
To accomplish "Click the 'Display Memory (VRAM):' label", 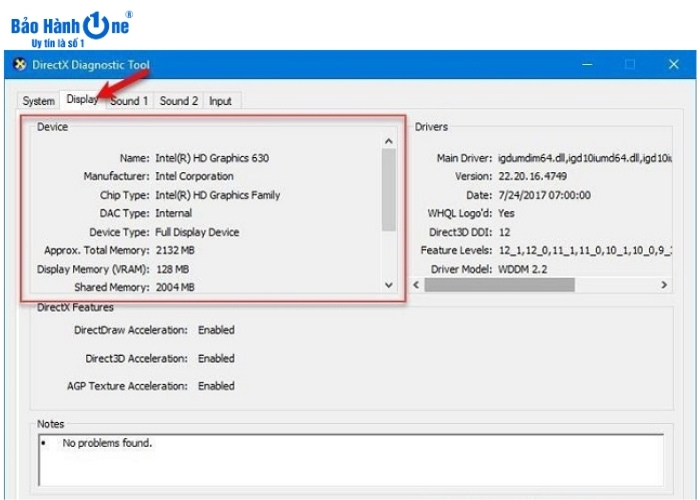I will point(93,269).
